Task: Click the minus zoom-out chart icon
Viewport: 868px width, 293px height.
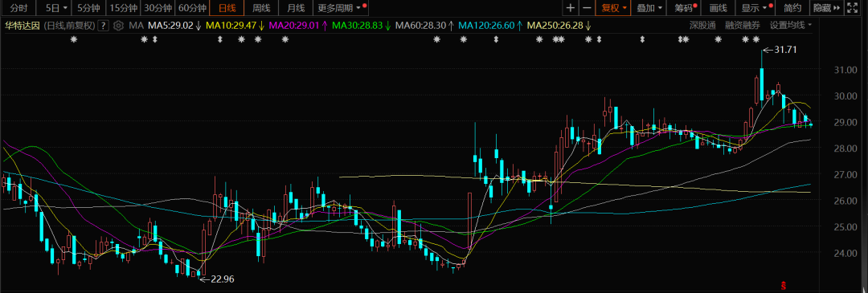Action: 587,8
